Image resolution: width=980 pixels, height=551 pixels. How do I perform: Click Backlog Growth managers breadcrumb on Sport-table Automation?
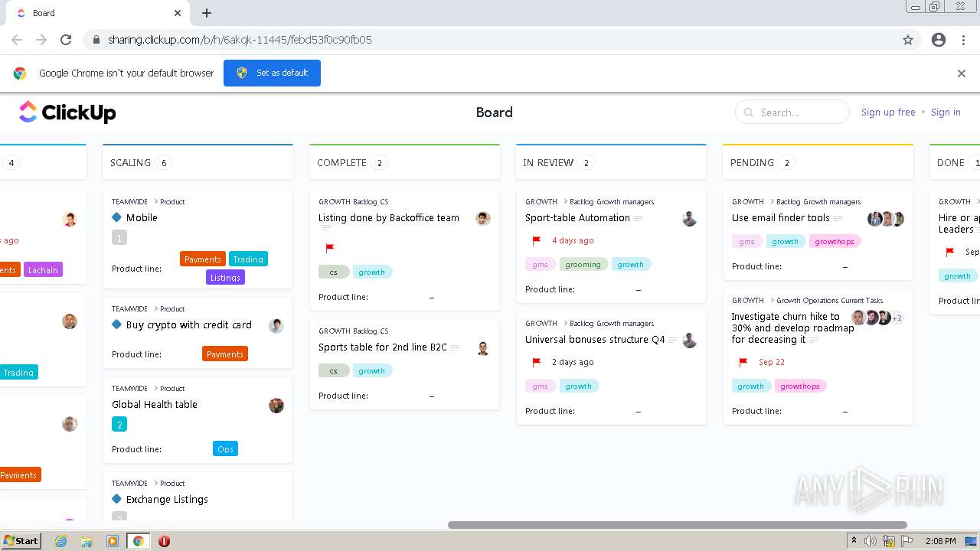(612, 202)
